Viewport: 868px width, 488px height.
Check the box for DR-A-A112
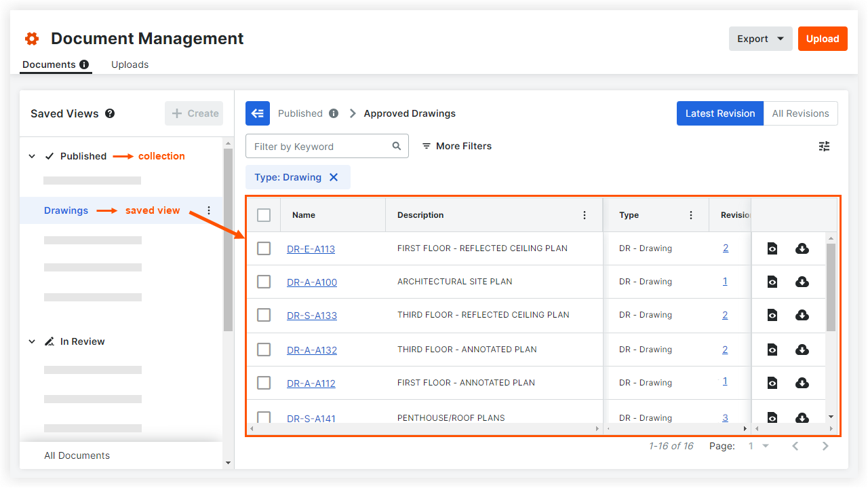(264, 383)
